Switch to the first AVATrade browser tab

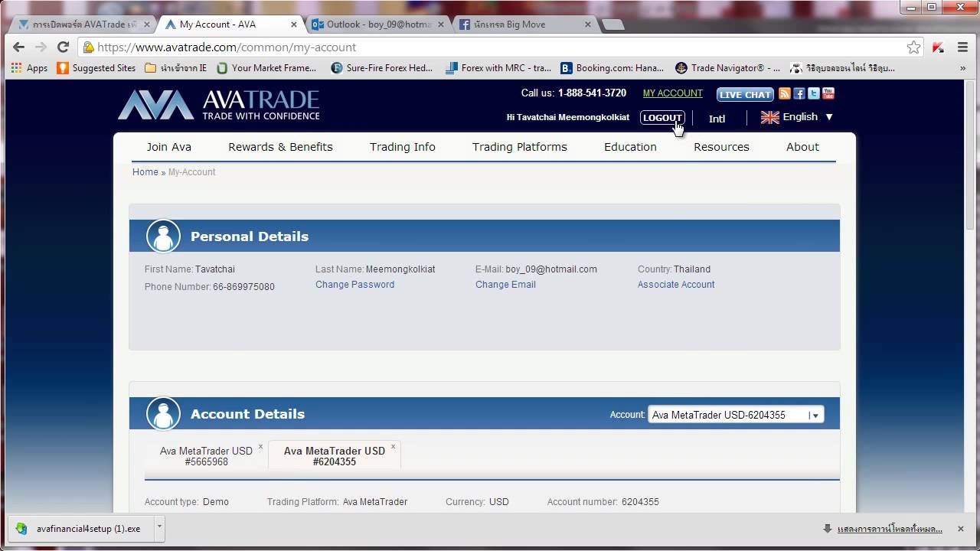83,24
